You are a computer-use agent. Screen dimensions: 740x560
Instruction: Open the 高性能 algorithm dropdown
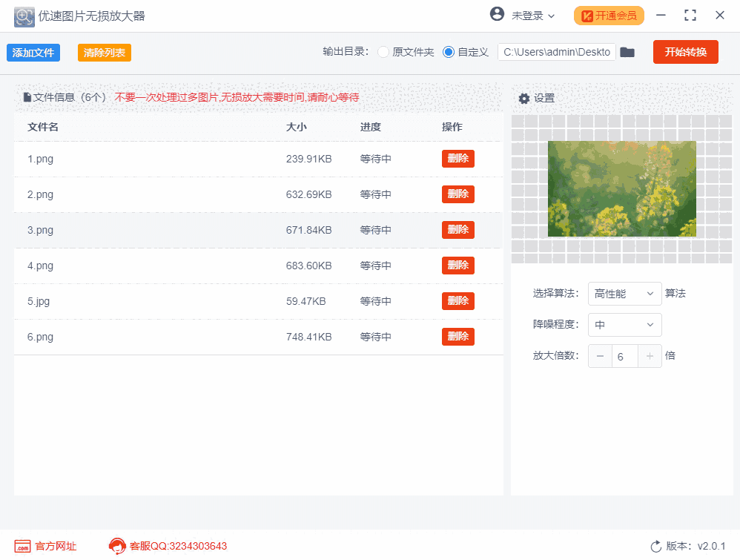click(624, 294)
